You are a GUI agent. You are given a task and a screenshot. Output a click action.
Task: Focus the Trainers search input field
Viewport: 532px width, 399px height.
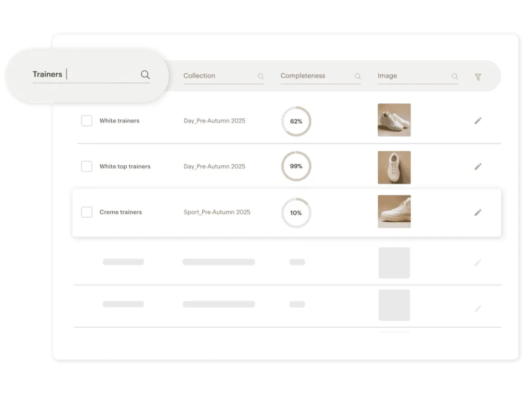click(91, 75)
